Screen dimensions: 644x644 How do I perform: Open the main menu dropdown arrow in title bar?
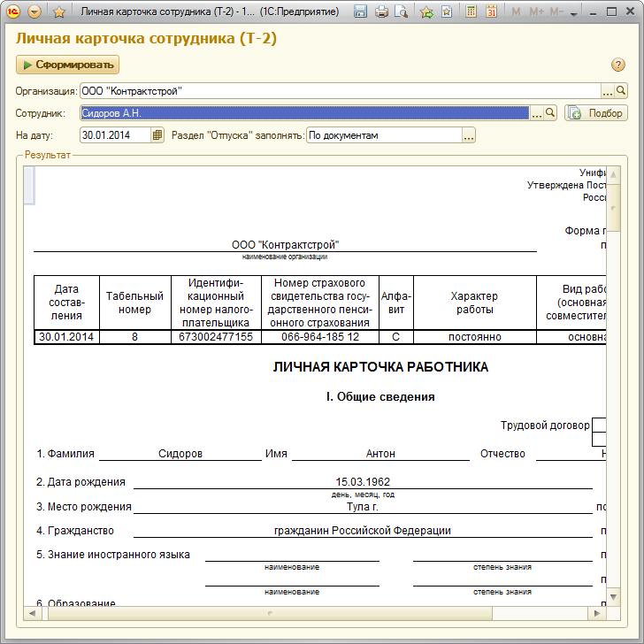(34, 11)
